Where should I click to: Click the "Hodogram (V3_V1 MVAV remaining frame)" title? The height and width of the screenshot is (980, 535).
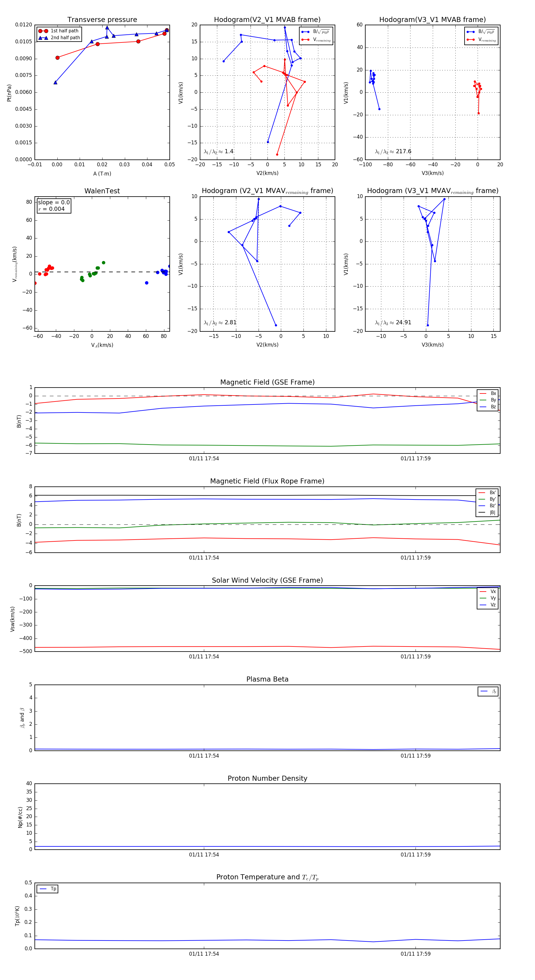(432, 191)
